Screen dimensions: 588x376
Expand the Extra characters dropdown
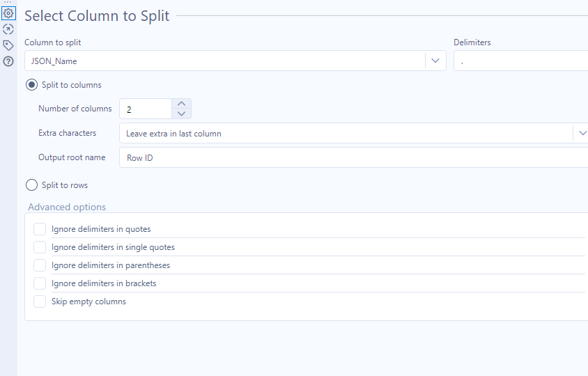pyautogui.click(x=581, y=133)
